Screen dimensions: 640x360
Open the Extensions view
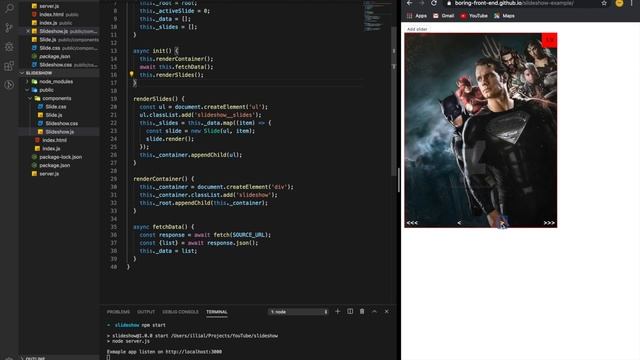[9, 66]
